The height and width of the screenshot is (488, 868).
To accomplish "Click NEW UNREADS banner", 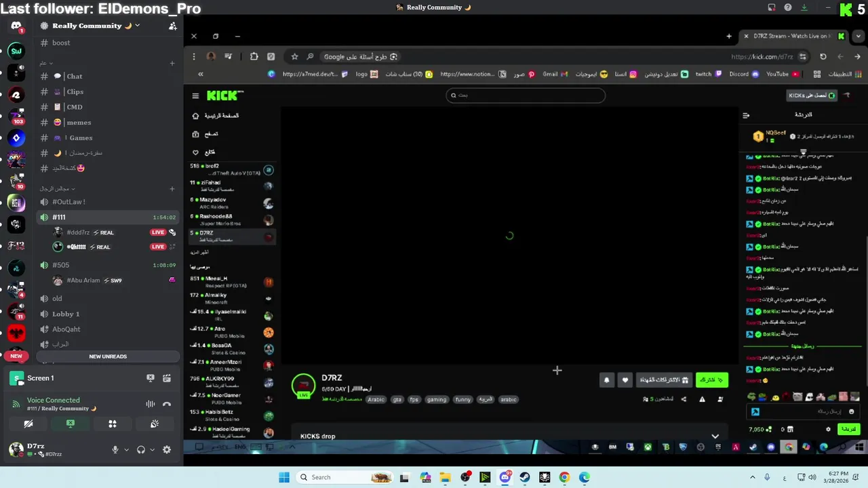I will point(108,357).
